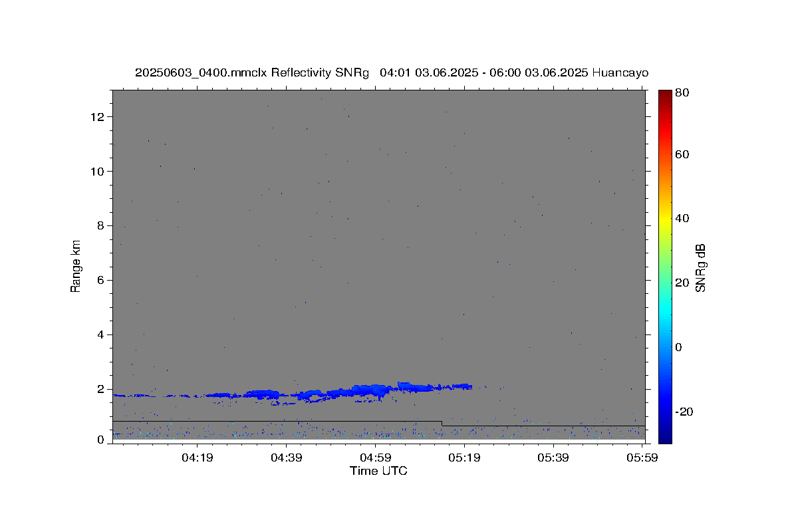Click the yellow region of the colorbar
Image resolution: width=798 pixels, height=532 pixels.
665,218
